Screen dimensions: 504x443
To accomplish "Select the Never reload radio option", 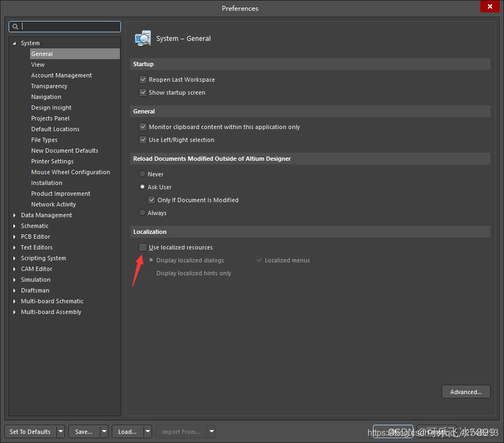I will [142, 174].
